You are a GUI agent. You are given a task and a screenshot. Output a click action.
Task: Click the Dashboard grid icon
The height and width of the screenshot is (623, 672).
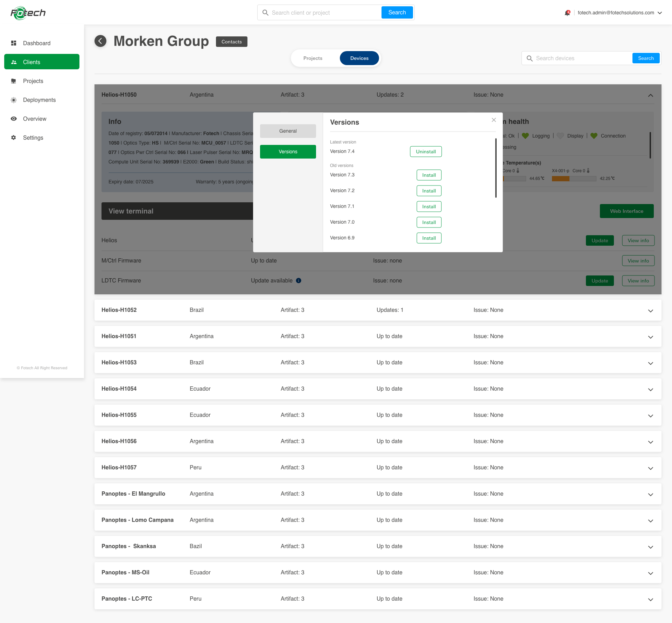tap(14, 43)
